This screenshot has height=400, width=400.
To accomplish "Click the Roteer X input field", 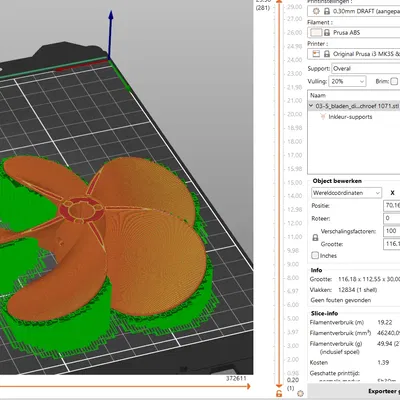I will [x=392, y=218].
